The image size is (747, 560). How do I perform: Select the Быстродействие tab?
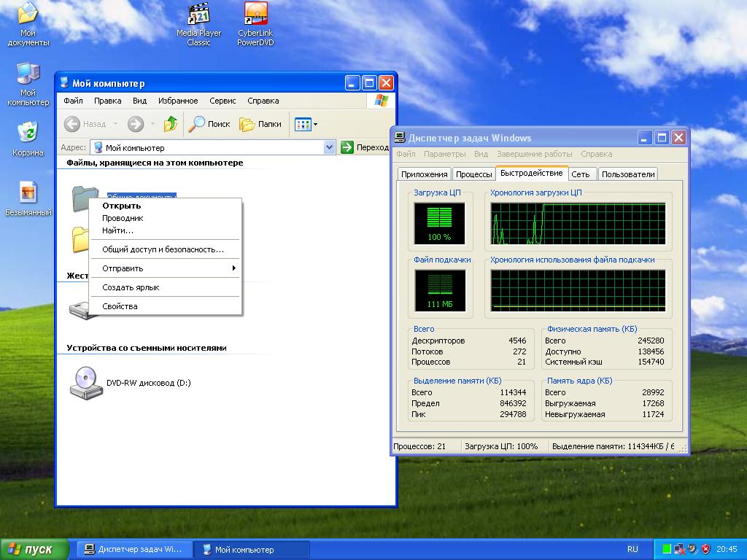pyautogui.click(x=532, y=174)
